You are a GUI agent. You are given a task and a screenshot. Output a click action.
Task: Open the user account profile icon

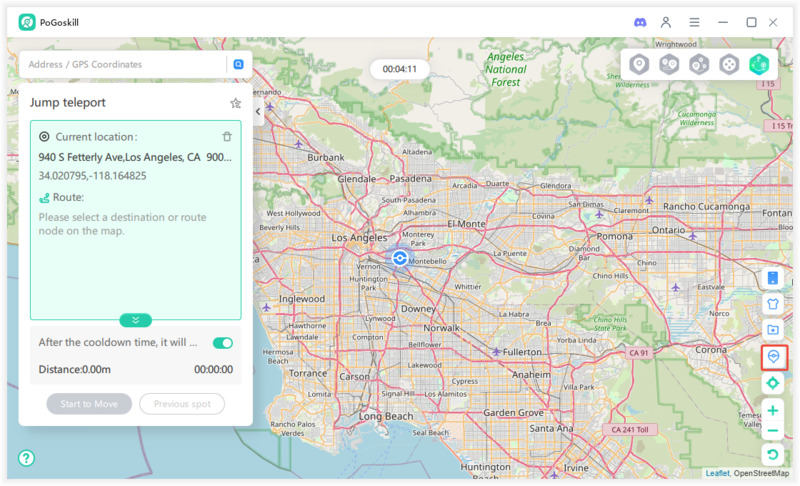666,22
